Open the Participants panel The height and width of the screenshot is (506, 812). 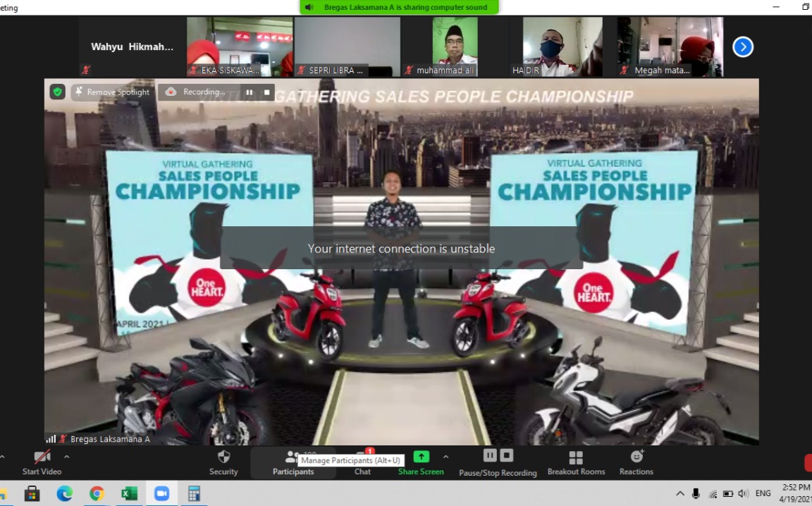click(x=293, y=463)
